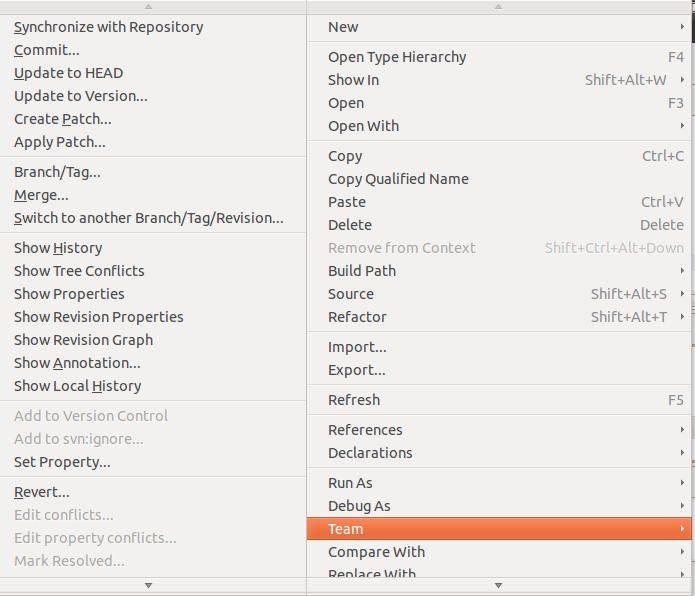The height and width of the screenshot is (596, 695).
Task: Click Commit... in the Team submenu
Action: 47,50
